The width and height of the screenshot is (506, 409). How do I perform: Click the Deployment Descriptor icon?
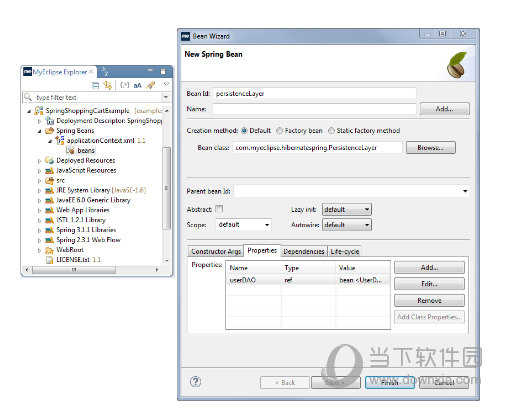[x=50, y=121]
